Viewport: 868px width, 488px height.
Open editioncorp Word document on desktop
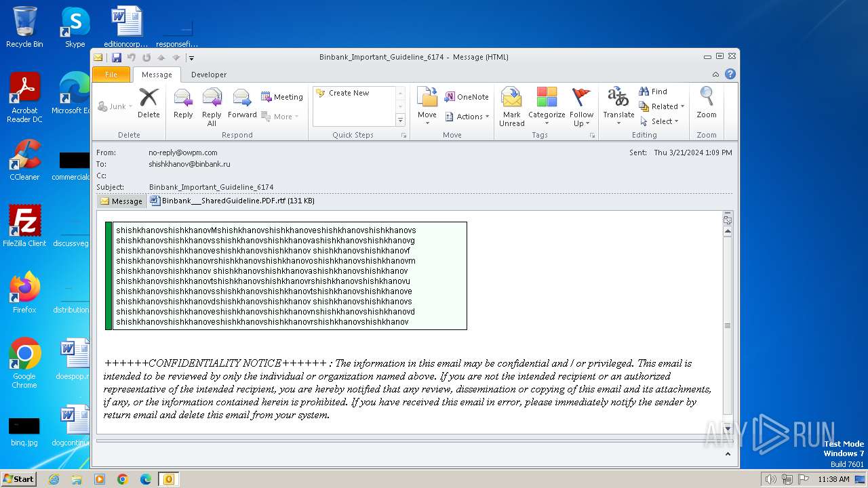click(126, 27)
